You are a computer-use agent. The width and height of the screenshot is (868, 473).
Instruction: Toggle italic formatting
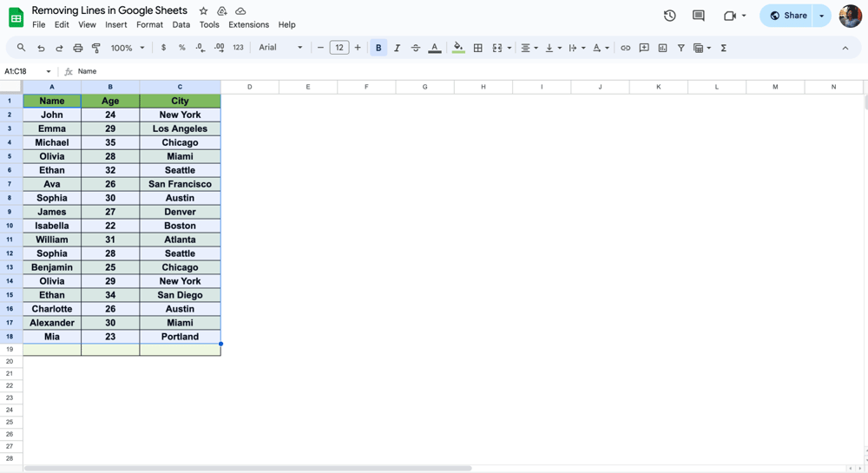[x=397, y=48]
